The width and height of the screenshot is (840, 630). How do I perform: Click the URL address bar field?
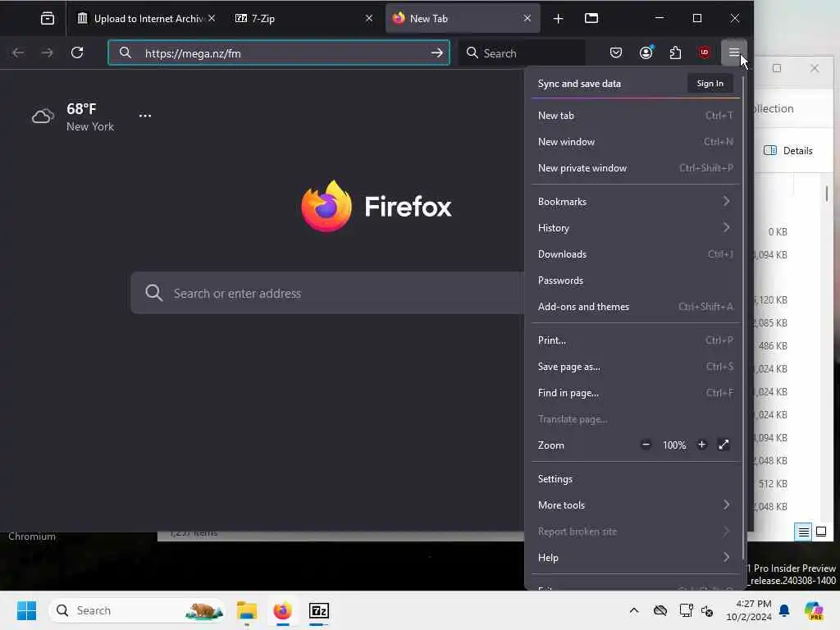pyautogui.click(x=279, y=52)
